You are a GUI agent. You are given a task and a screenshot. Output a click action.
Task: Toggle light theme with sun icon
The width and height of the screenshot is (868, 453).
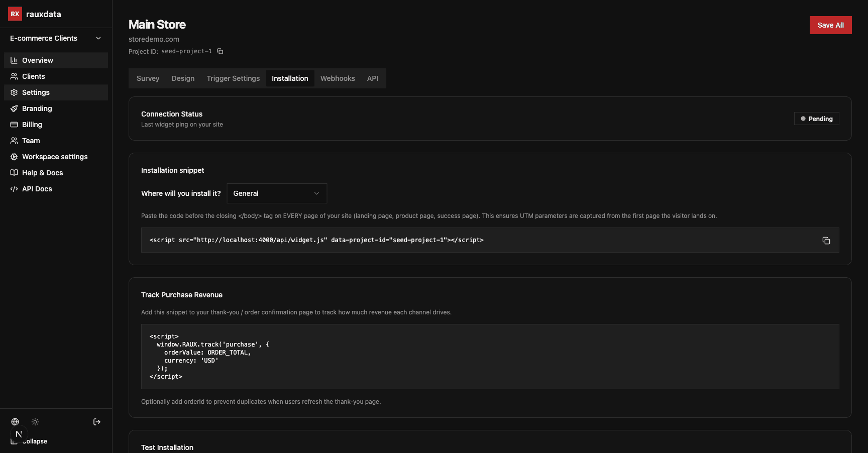pos(35,422)
